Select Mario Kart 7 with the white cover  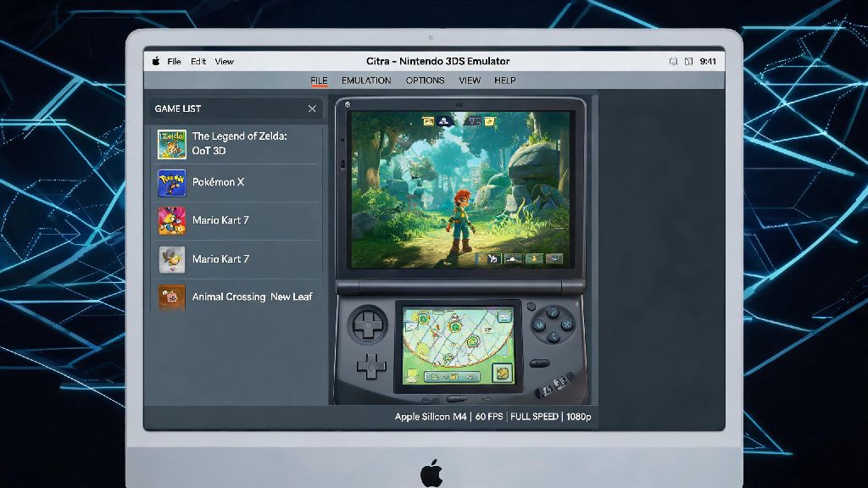tap(236, 259)
